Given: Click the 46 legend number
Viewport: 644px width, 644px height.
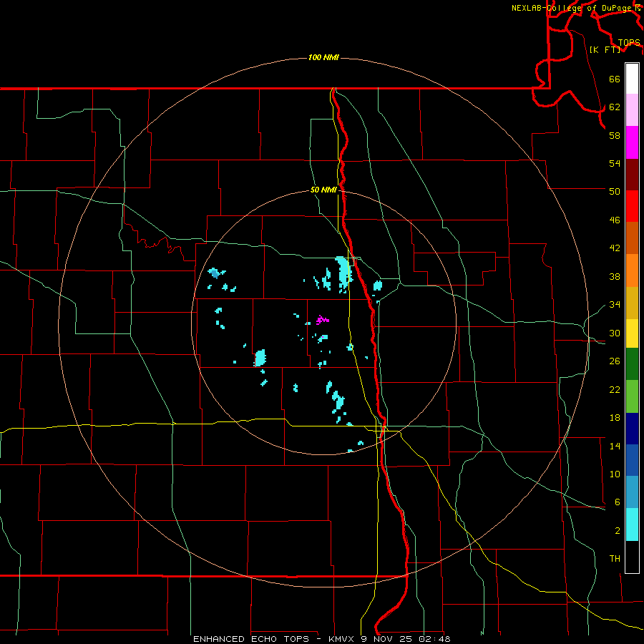Looking at the screenshot, I should pyautogui.click(x=615, y=220).
